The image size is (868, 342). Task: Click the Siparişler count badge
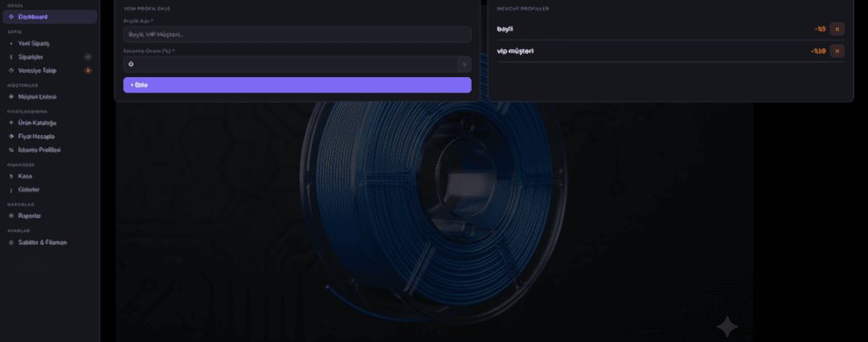point(88,57)
